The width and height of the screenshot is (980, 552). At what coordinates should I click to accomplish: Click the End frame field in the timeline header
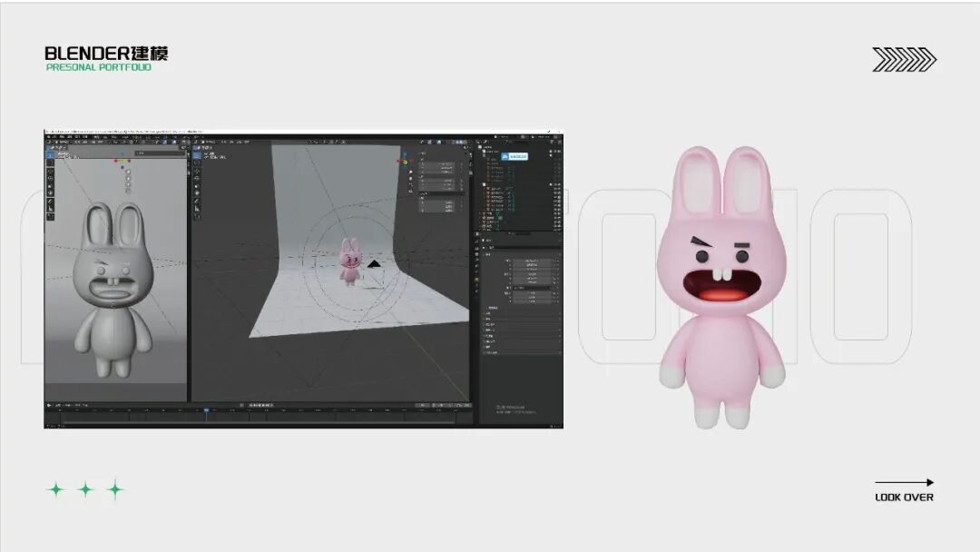463,405
